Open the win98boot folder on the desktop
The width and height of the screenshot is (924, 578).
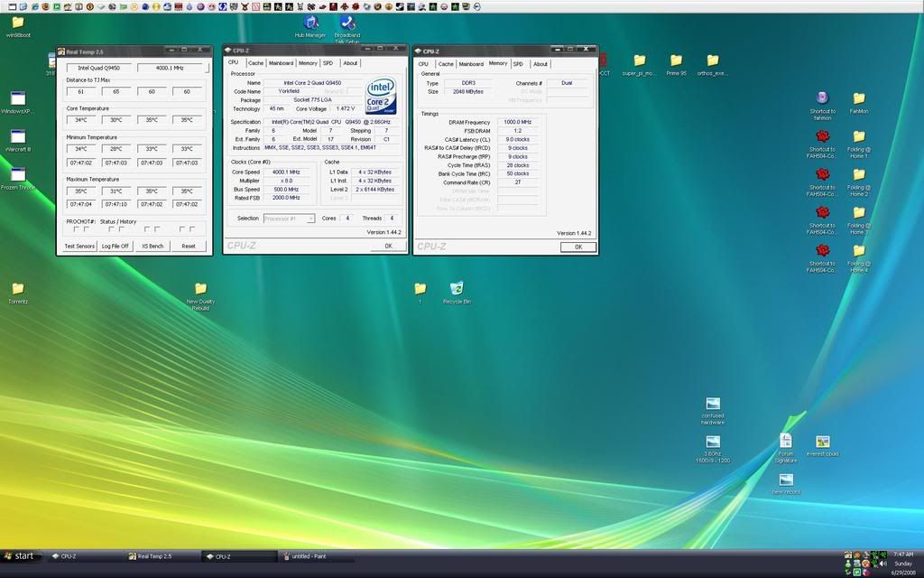click(x=18, y=26)
